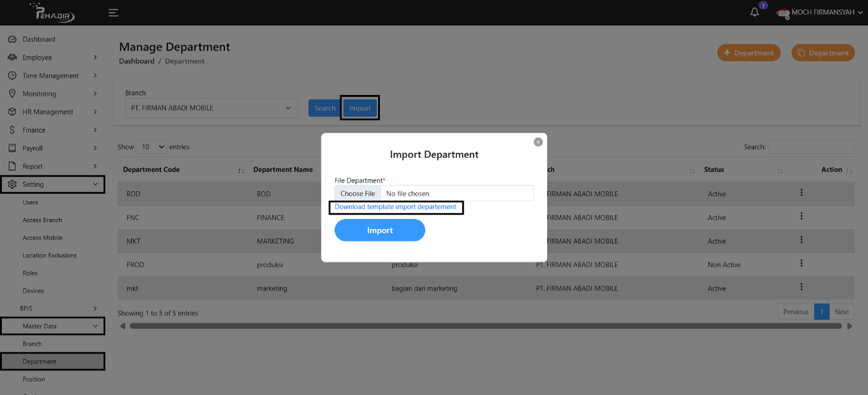Image resolution: width=868 pixels, height=395 pixels.
Task: Open the show entries count dropdown
Action: (x=152, y=147)
